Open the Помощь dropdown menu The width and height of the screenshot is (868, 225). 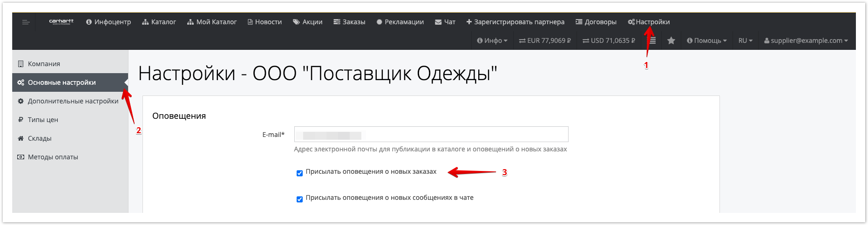(x=706, y=41)
